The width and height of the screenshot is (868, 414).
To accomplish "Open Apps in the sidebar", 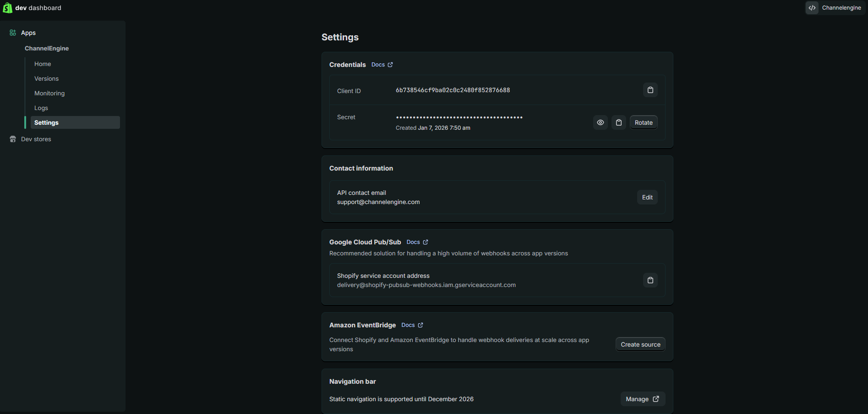I will pyautogui.click(x=28, y=33).
